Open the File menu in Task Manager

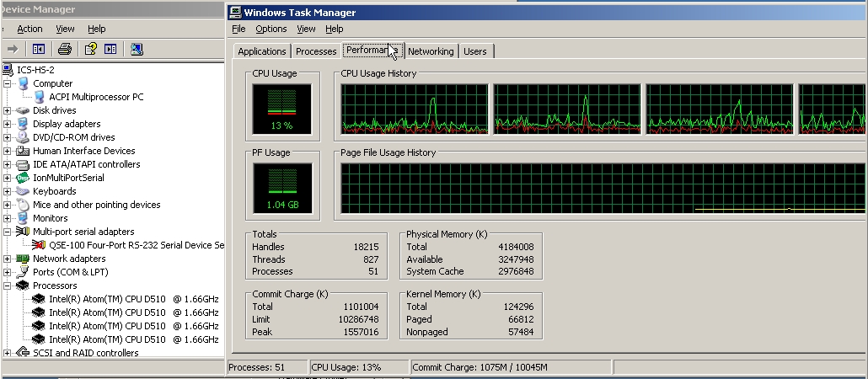[238, 29]
